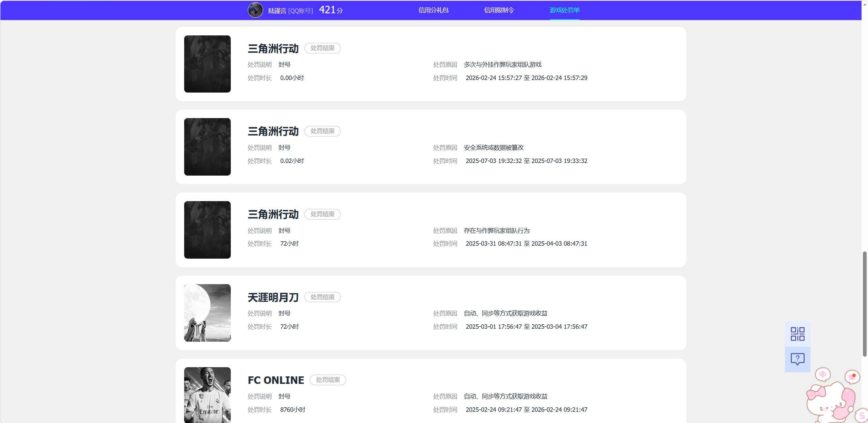Click reason 多次与外挂作弊玩家组队游戏
868x423 pixels.
pyautogui.click(x=502, y=65)
